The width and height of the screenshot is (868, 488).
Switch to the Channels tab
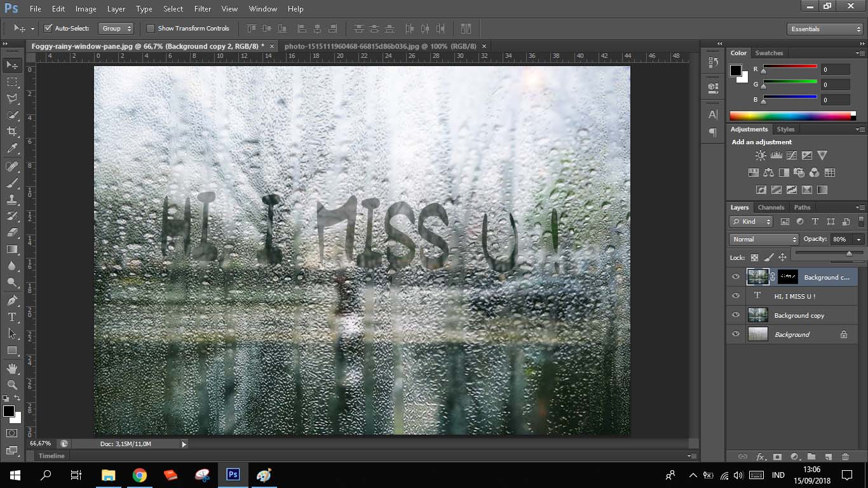(771, 208)
